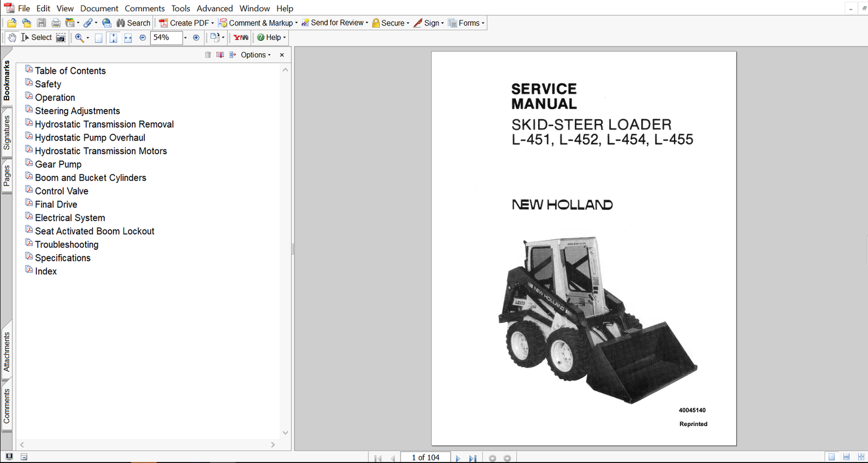Screen dimensions: 868x463
Task: Select the Hand tool
Action: 12,37
